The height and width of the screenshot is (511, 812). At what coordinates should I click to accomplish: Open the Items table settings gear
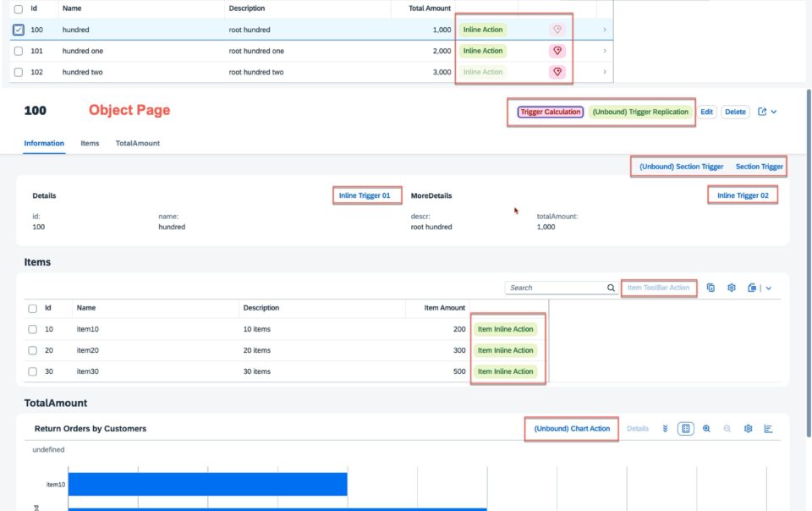(x=731, y=288)
